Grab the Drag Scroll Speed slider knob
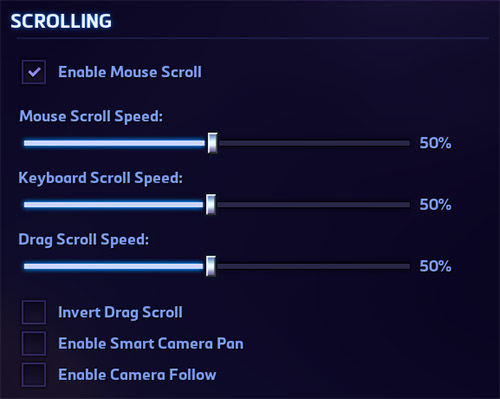Image resolution: width=500 pixels, height=399 pixels. click(x=211, y=266)
